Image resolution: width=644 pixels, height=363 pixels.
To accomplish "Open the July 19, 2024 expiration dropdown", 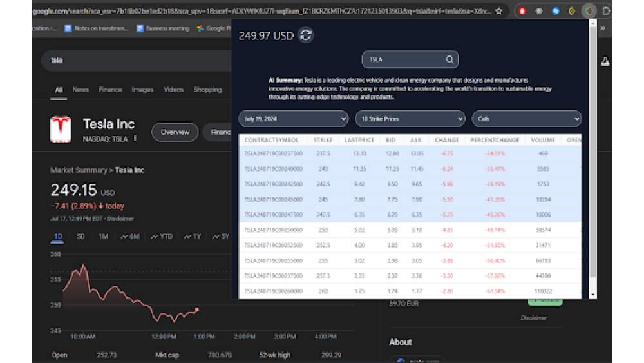I will (x=293, y=119).
